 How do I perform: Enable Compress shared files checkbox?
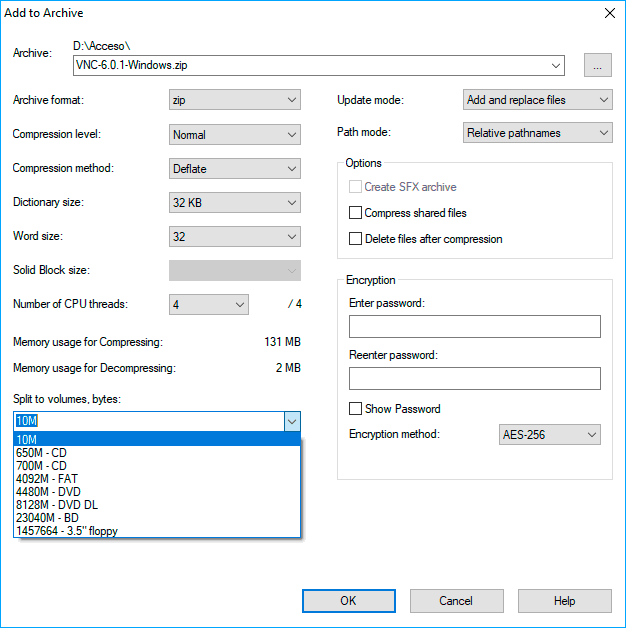click(355, 213)
